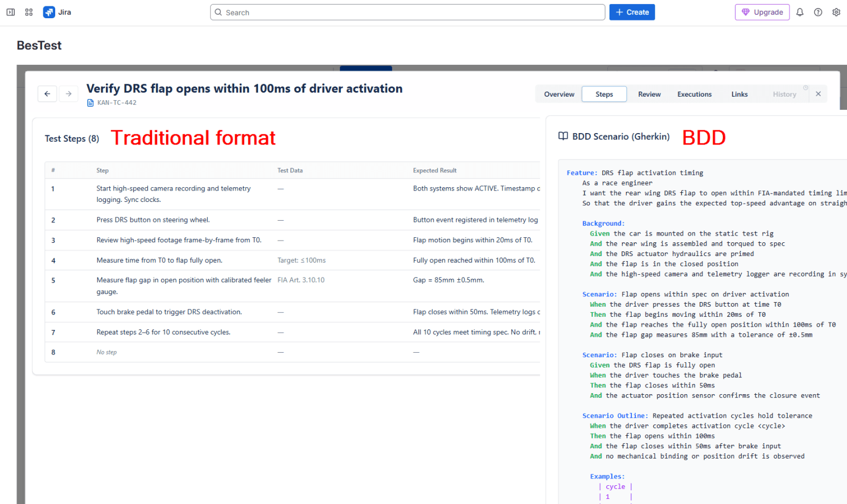Switch to the Steps tab
The width and height of the screenshot is (847, 504).
(x=605, y=94)
